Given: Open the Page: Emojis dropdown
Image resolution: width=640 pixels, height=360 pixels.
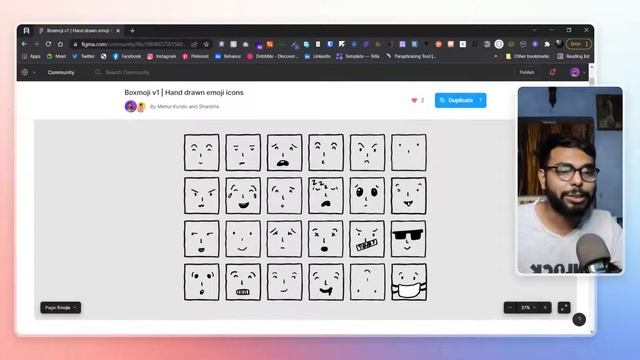Looking at the screenshot, I should [60, 308].
